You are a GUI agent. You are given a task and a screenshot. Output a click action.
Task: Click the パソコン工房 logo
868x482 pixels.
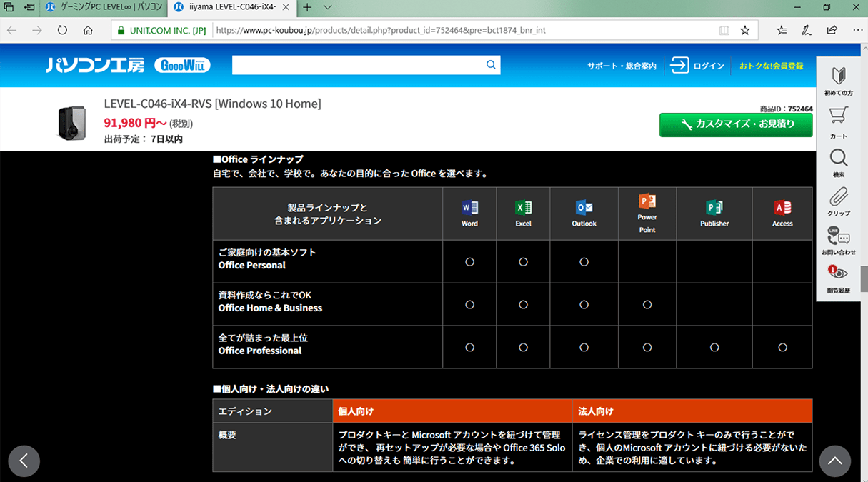(x=96, y=65)
